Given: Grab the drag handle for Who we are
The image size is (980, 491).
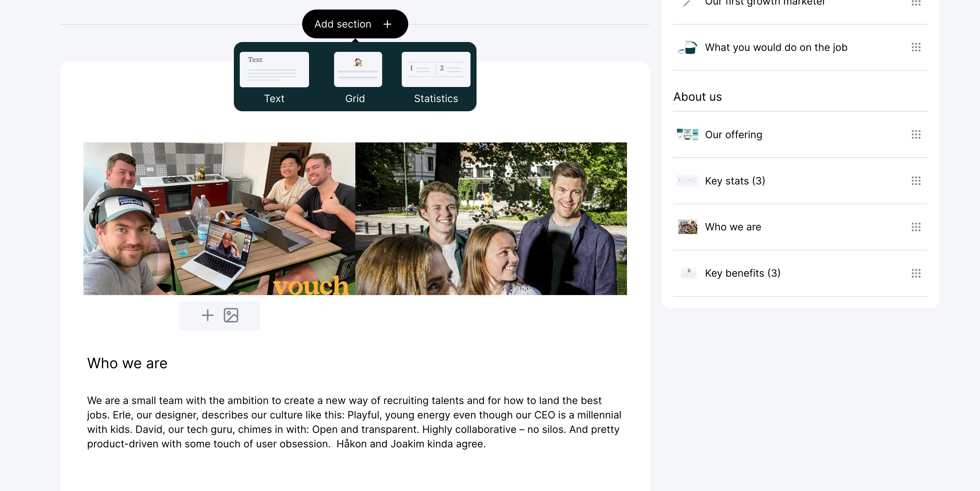Looking at the screenshot, I should tap(915, 227).
